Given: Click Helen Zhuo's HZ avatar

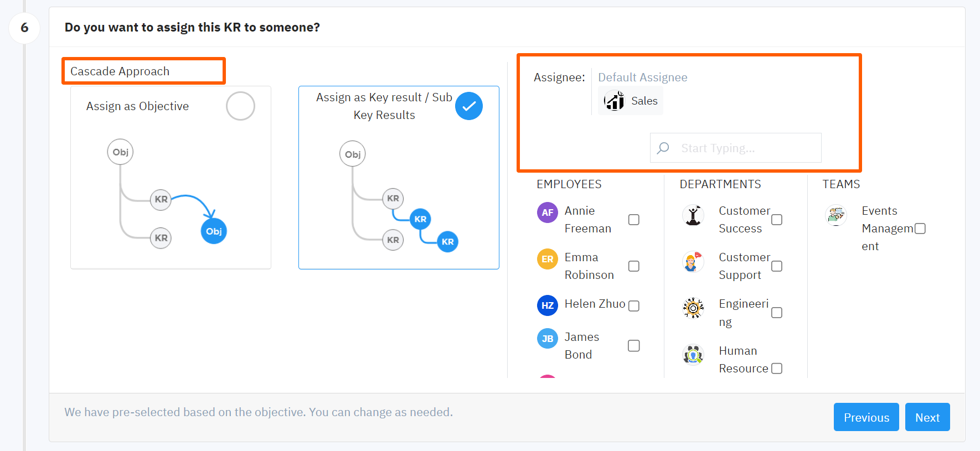Looking at the screenshot, I should coord(547,305).
